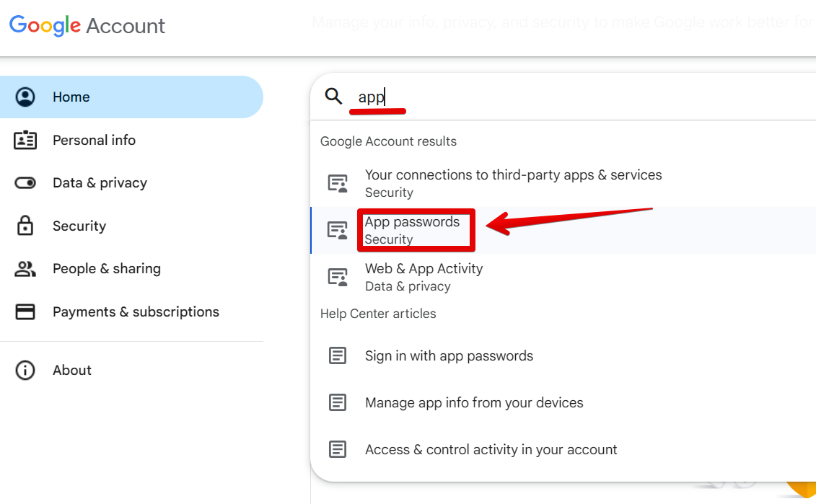Image resolution: width=816 pixels, height=504 pixels.
Task: Click article icon for Sign in with app passwords
Action: (338, 355)
